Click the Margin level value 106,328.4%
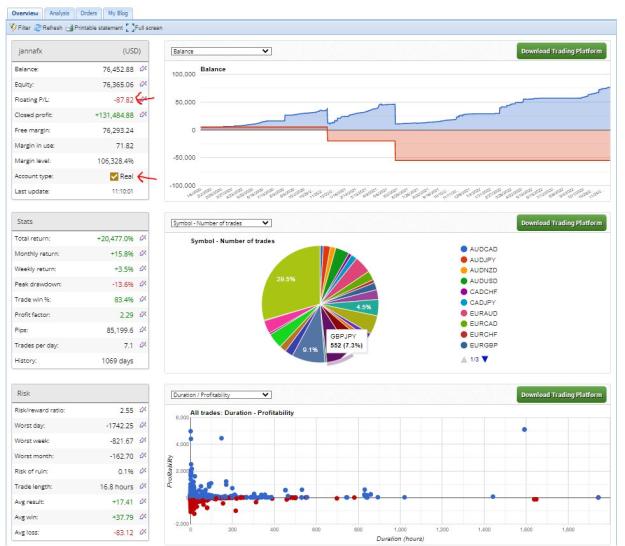 (116, 161)
